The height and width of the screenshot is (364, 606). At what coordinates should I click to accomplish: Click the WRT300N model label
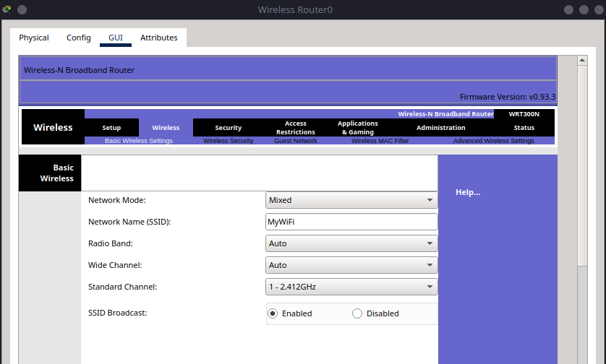pyautogui.click(x=524, y=114)
